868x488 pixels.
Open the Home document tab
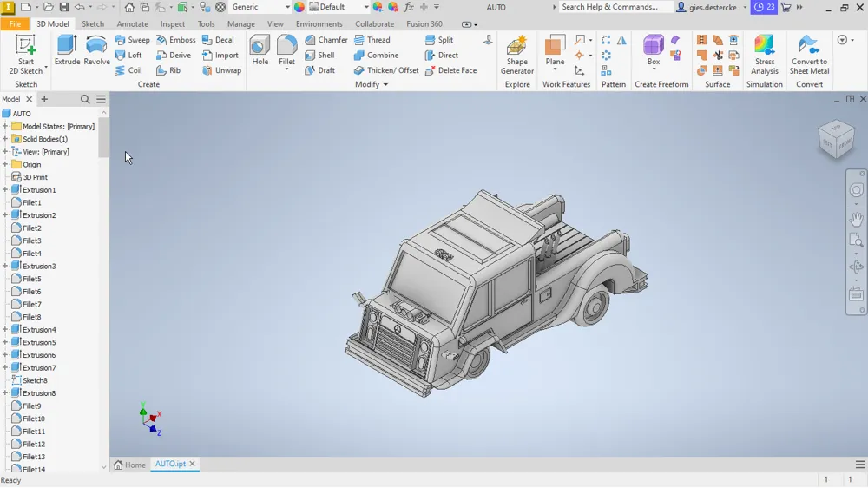point(129,465)
